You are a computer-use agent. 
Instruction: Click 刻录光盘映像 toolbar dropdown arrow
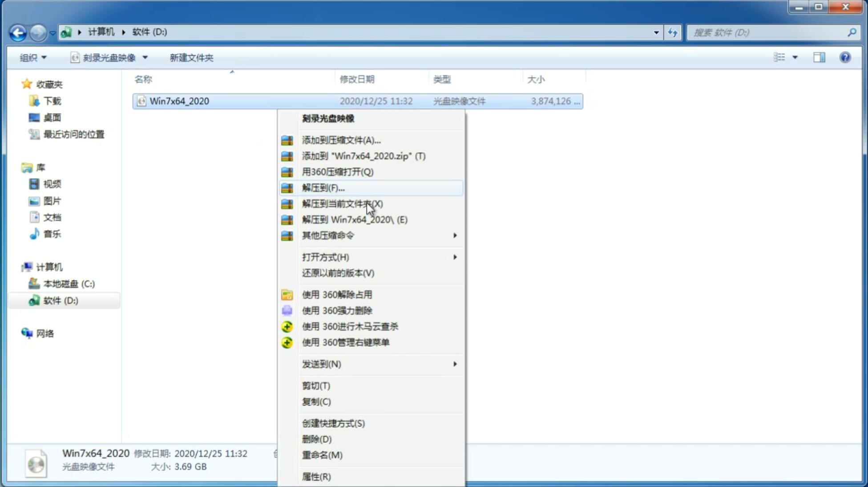point(147,57)
